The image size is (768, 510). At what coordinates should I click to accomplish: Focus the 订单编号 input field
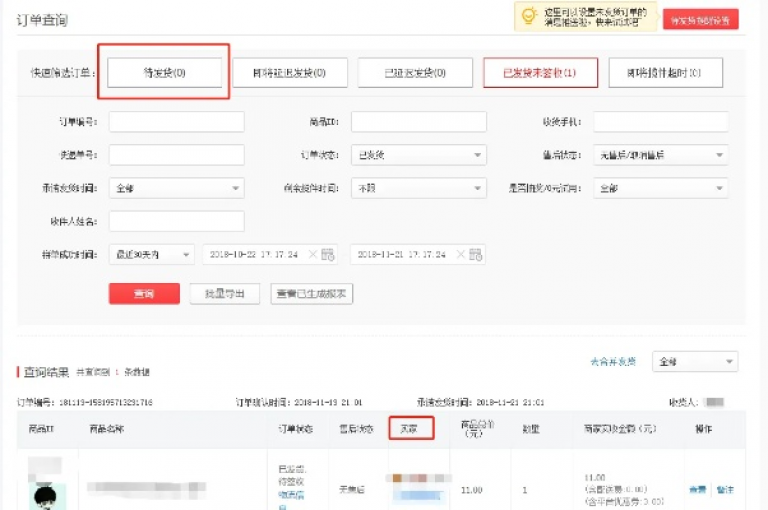pos(176,121)
